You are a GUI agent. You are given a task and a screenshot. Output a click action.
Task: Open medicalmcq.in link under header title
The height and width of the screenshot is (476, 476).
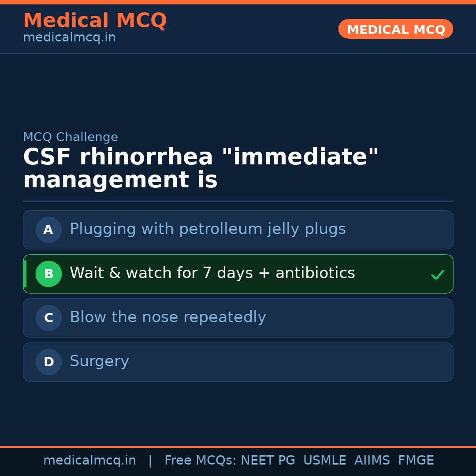69,37
